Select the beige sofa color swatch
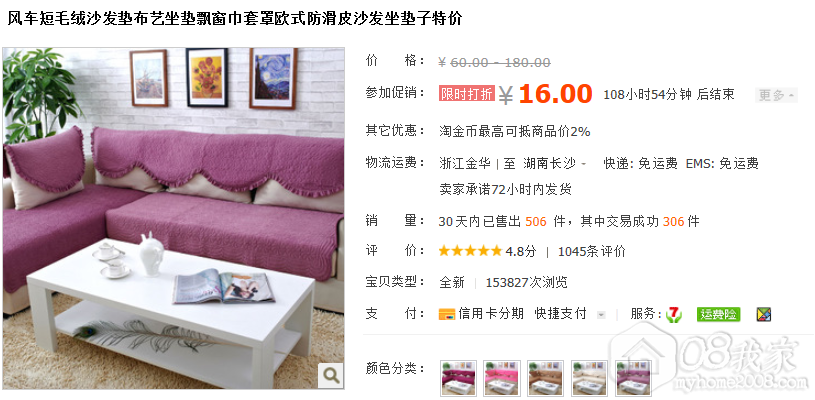 589,378
